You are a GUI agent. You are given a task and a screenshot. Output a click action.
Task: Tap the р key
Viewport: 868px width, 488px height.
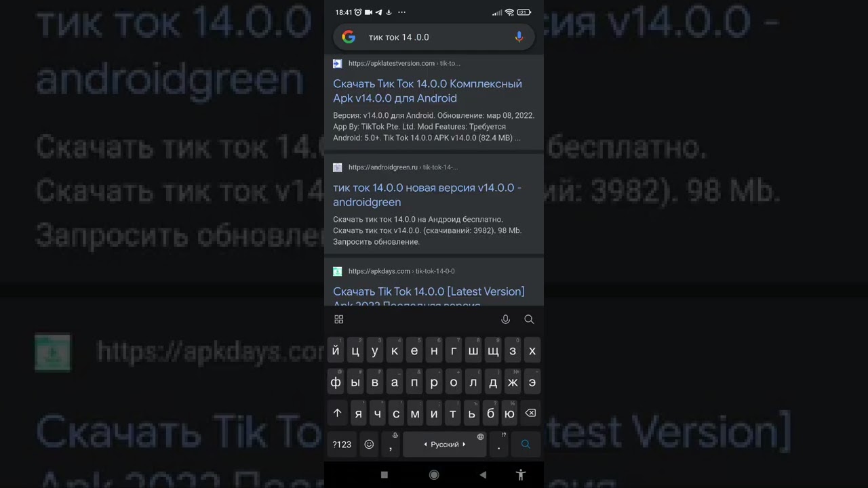coord(434,382)
